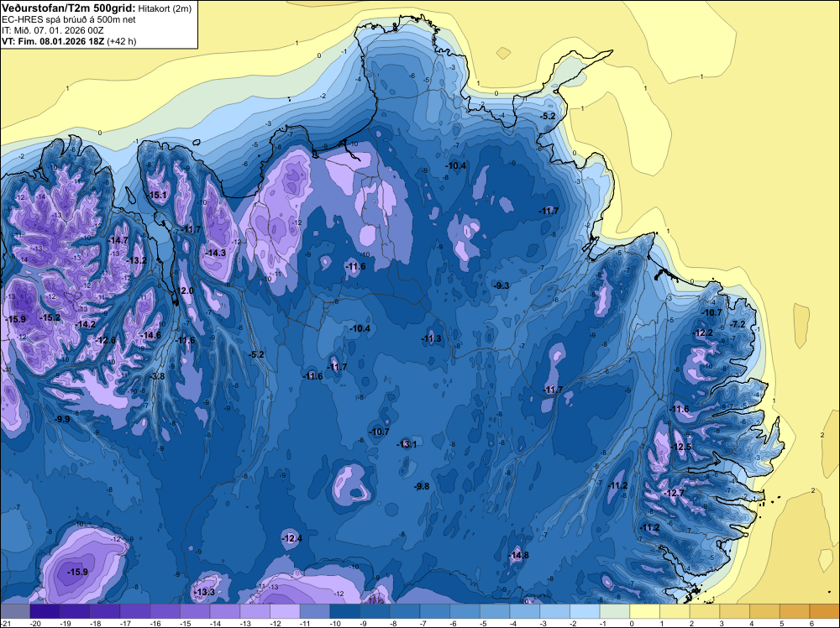Click the valid time "VT: Fim. 08.01.2026 18Z"
840x628 pixels.
click(54, 41)
